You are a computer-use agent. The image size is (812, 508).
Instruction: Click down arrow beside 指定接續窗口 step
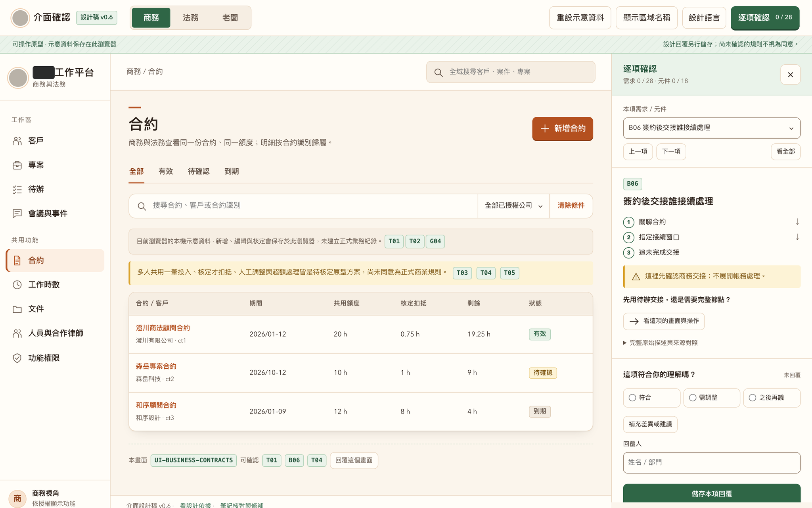pos(797,237)
